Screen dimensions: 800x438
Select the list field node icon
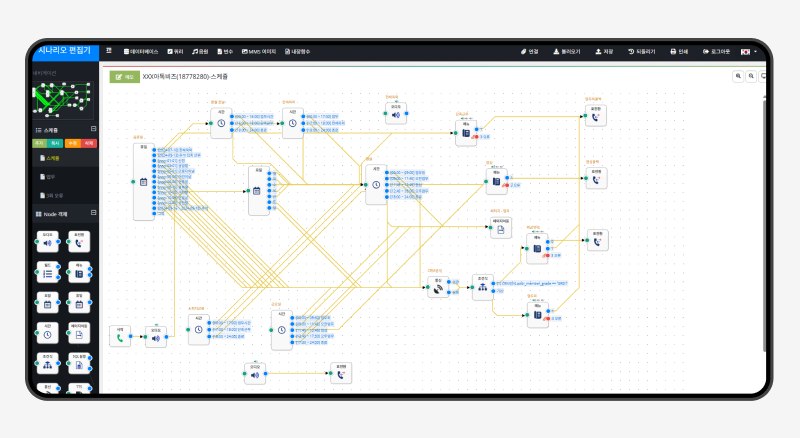tap(47, 272)
